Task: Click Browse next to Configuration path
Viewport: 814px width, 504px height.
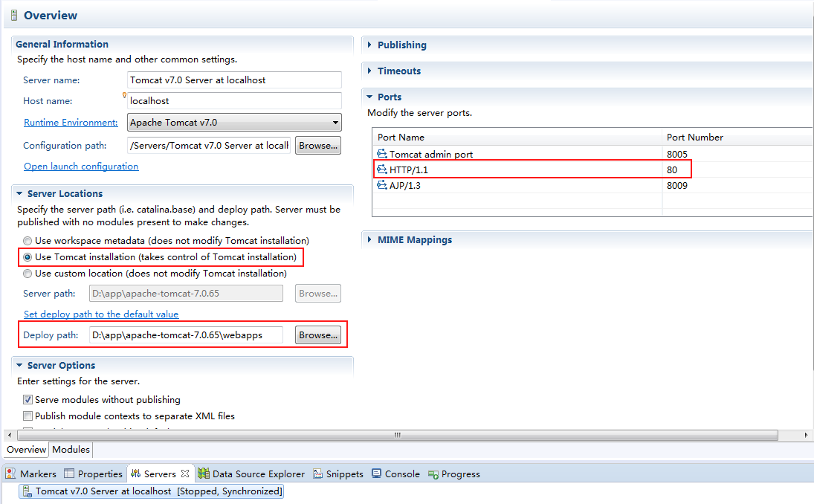Action: pyautogui.click(x=318, y=146)
